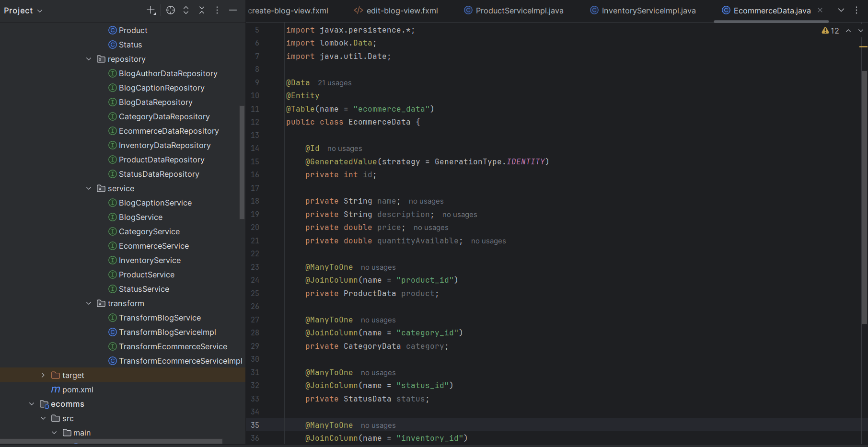Screen dimensions: 868x447
Task: Click the expand all tree icon
Action: click(x=186, y=10)
